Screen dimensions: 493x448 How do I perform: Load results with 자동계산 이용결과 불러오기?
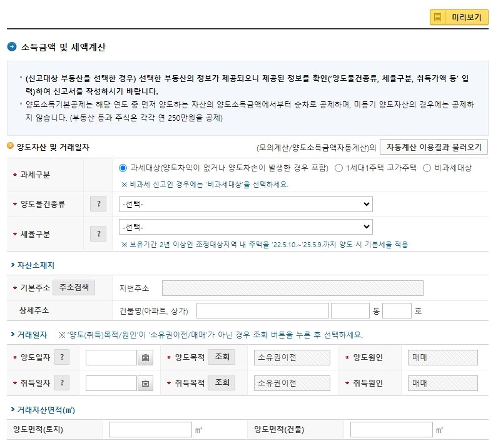pos(434,147)
